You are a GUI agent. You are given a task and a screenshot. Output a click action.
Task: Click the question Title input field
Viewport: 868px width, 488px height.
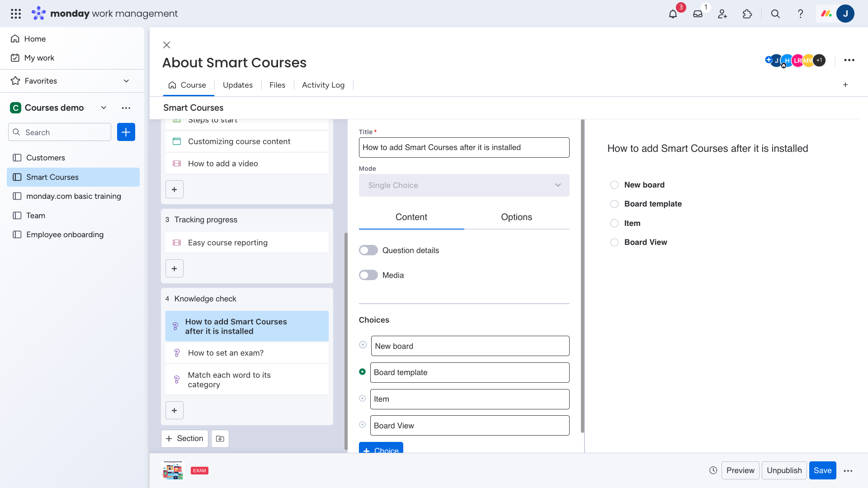point(464,147)
